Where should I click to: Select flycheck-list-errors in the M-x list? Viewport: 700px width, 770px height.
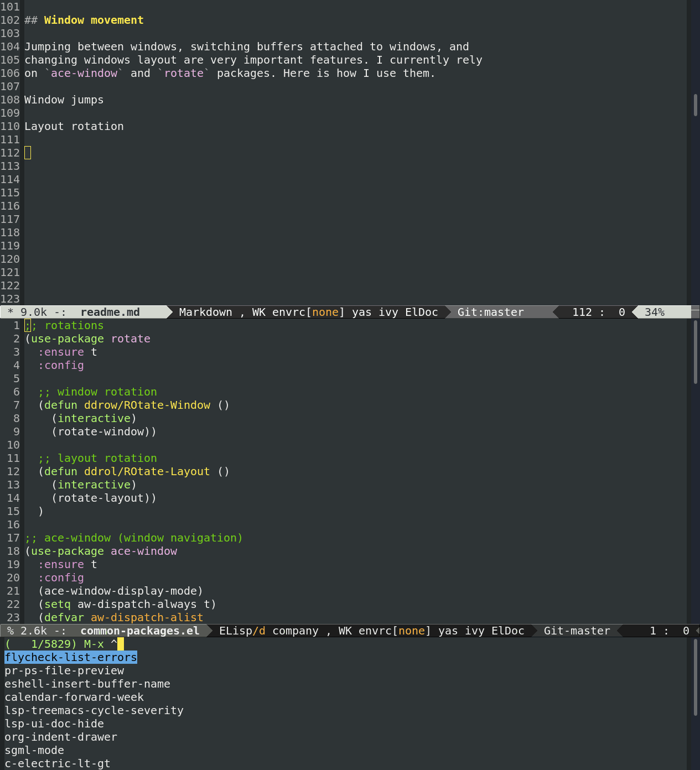71,657
